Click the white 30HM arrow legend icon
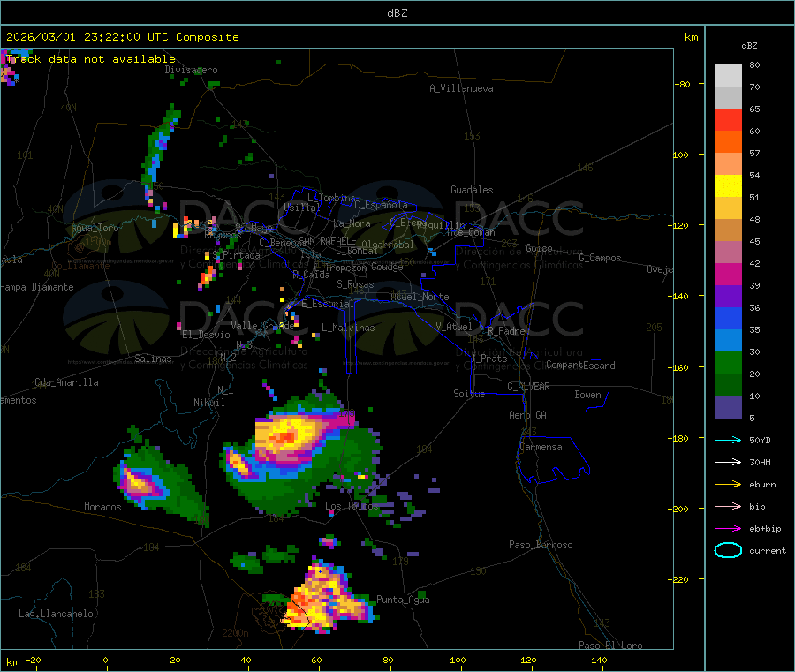 728,462
